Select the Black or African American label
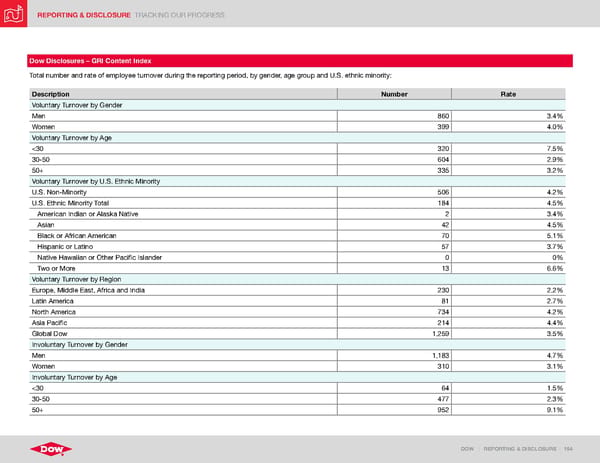 click(x=77, y=236)
